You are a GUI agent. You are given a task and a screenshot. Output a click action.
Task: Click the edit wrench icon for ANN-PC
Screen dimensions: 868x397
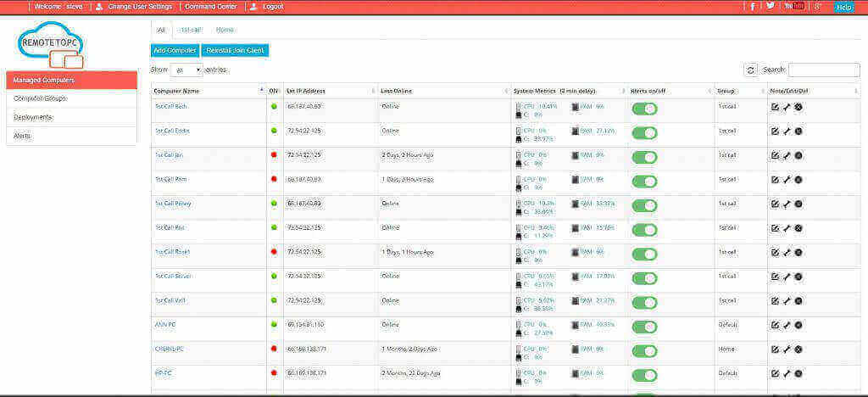click(787, 325)
